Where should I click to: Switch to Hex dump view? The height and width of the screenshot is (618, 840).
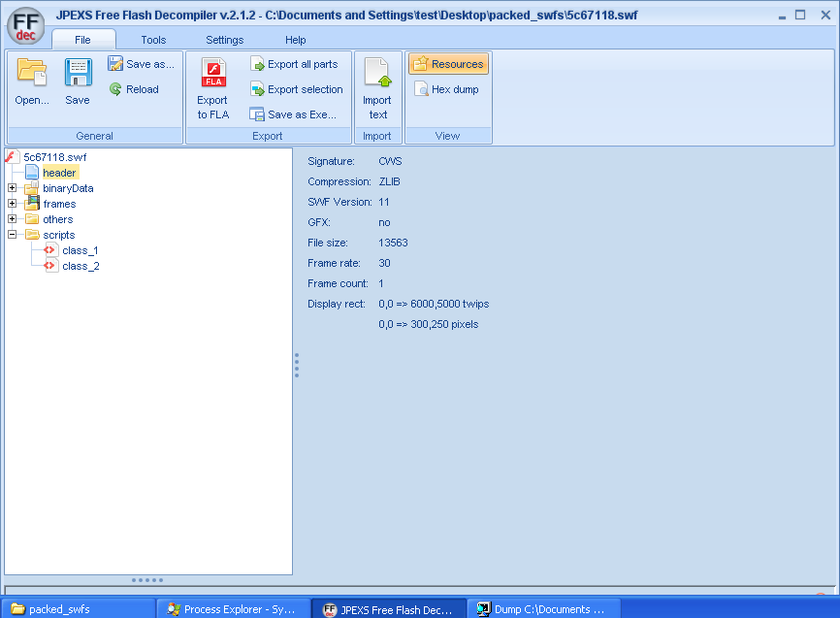(x=447, y=89)
